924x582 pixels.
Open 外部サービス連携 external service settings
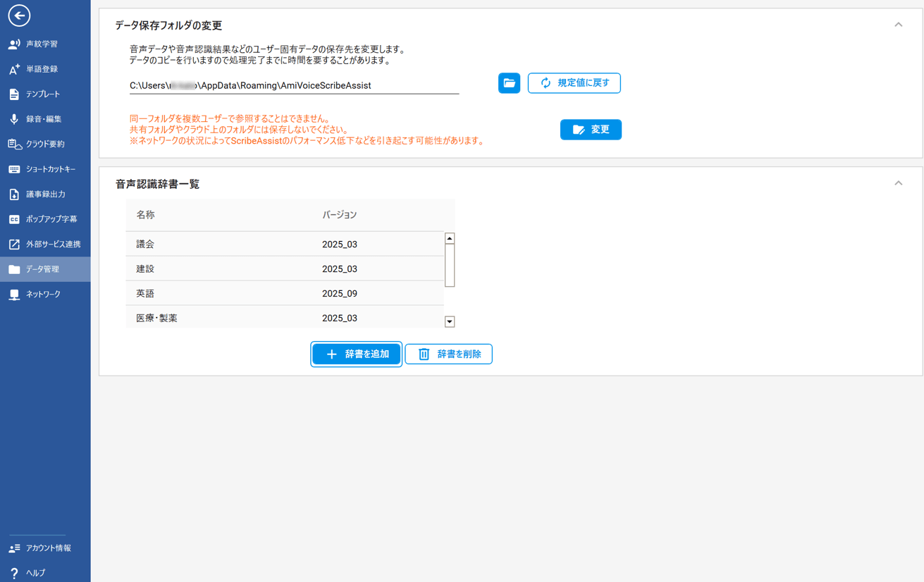(x=53, y=244)
